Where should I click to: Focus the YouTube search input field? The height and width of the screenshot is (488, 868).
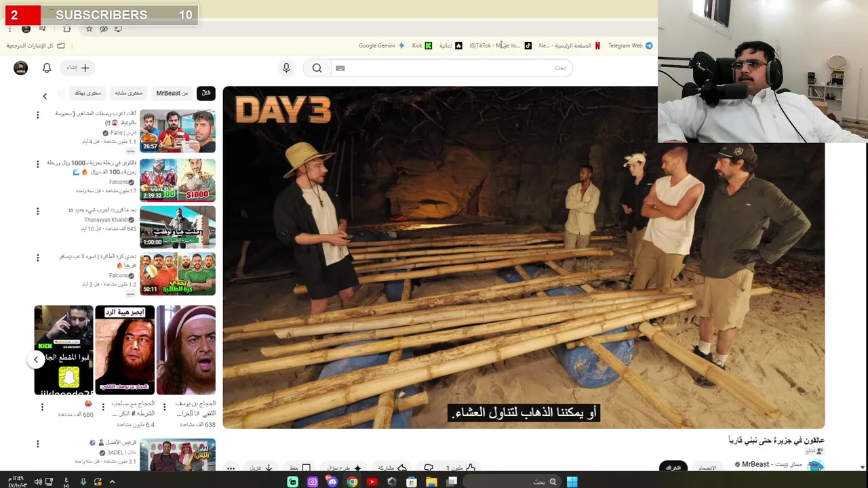click(x=452, y=68)
